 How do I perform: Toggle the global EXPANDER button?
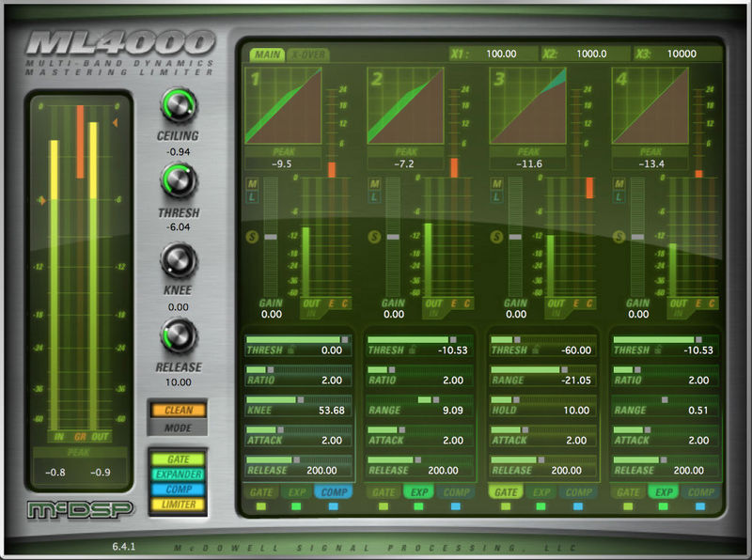point(178,474)
